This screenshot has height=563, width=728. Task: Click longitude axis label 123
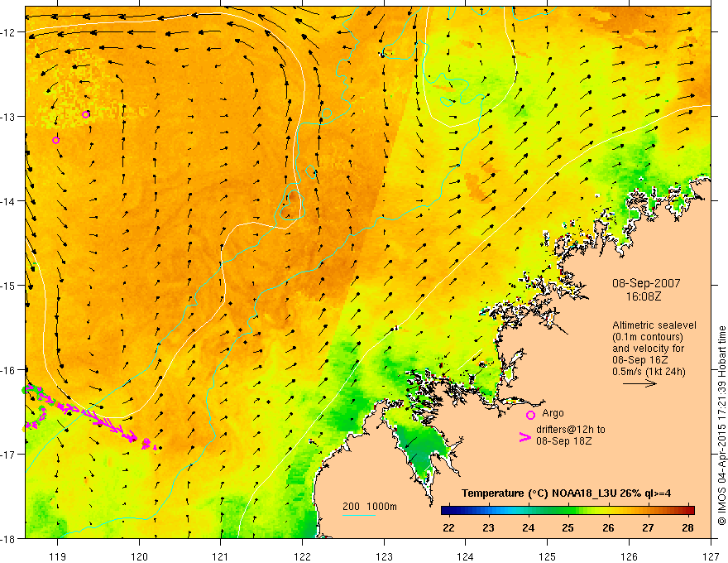tap(384, 556)
